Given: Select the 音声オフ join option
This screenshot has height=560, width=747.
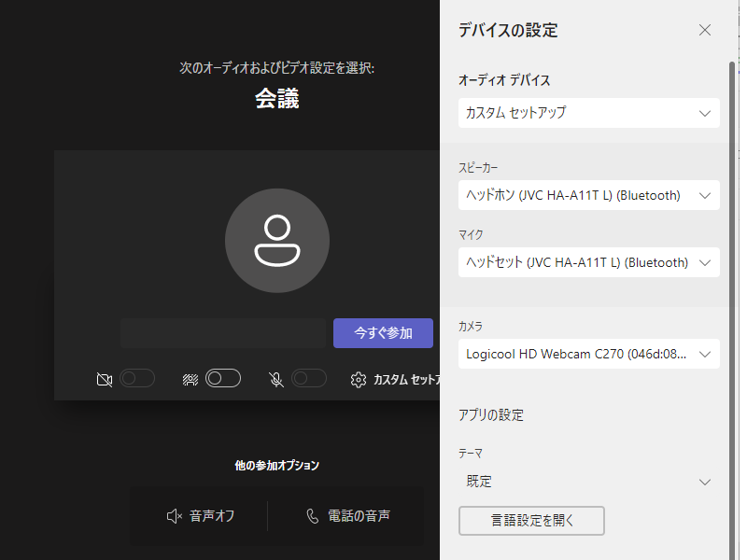Looking at the screenshot, I should 201,516.
